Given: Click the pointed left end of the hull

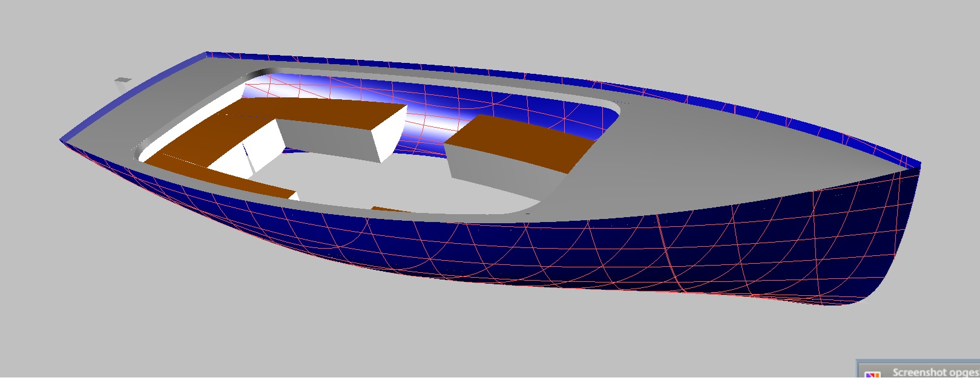Looking at the screenshot, I should pyautogui.click(x=62, y=140).
